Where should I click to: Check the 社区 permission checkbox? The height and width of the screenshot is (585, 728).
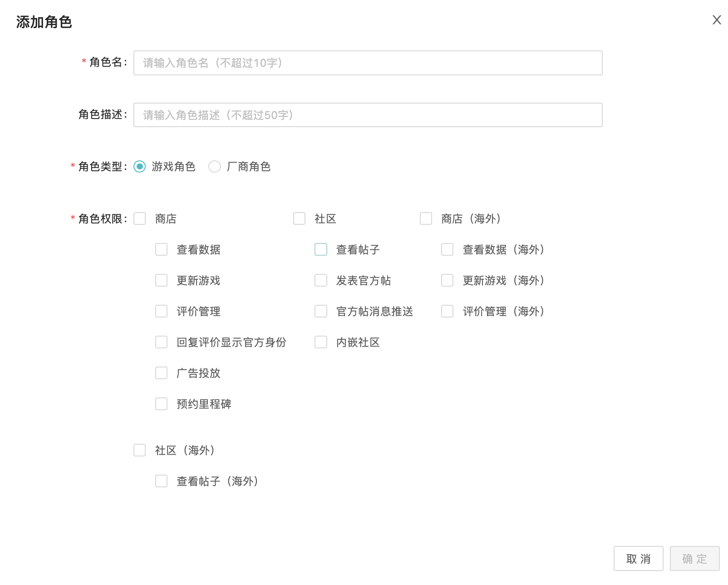[x=300, y=219]
